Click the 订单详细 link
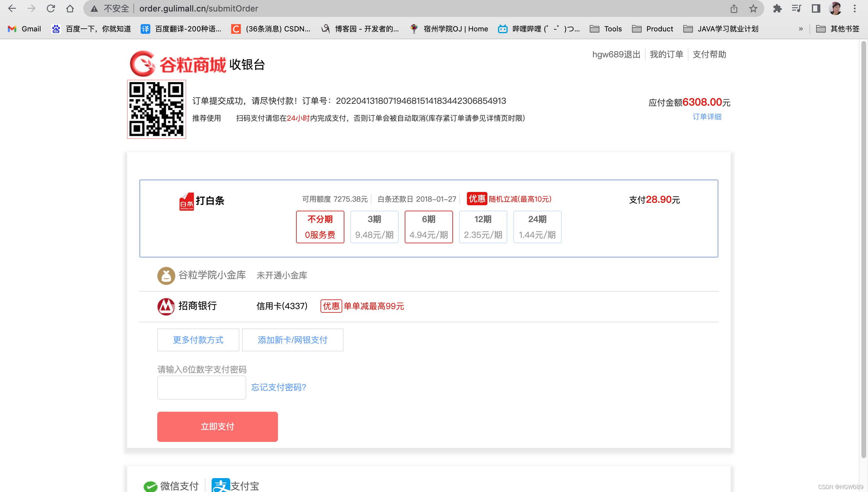This screenshot has height=492, width=868. pos(707,117)
